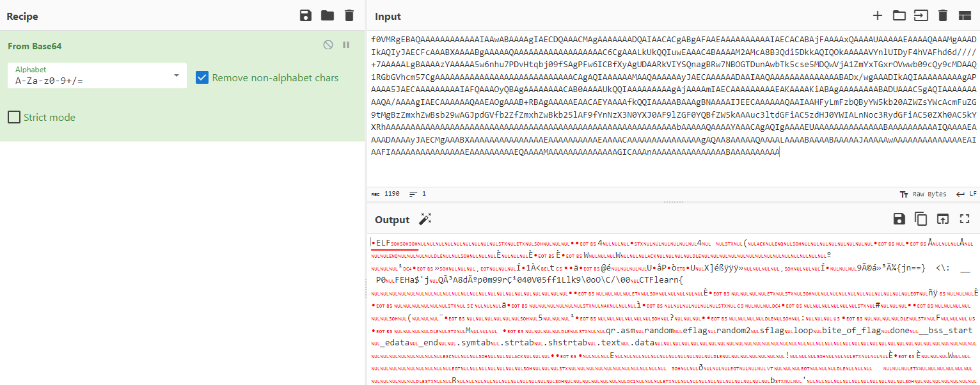
Task: Run the Magic wand on the output
Action: (425, 219)
